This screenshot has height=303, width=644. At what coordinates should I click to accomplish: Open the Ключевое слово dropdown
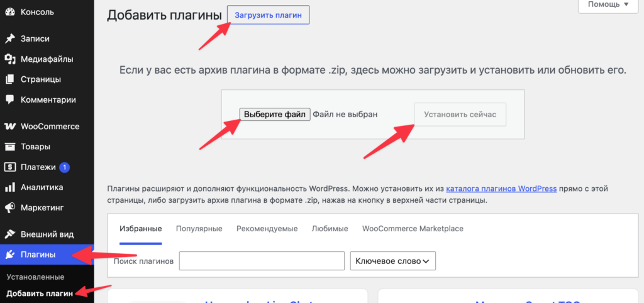[392, 261]
